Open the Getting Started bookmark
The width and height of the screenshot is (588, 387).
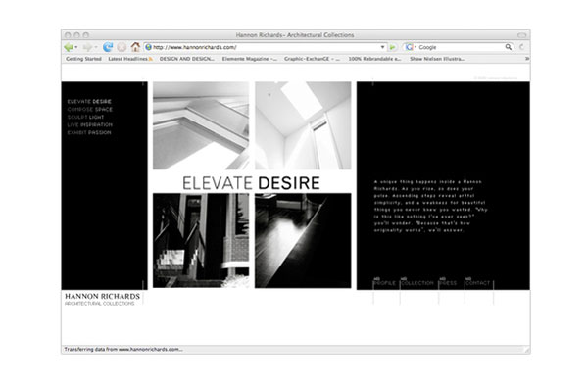pos(83,59)
